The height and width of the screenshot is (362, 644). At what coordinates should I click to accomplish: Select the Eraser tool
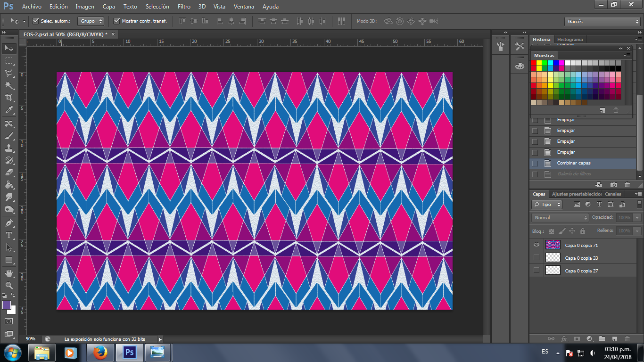point(9,173)
